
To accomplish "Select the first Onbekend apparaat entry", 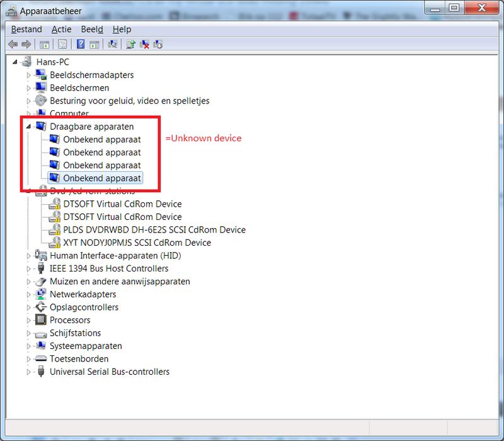I will tap(101, 139).
